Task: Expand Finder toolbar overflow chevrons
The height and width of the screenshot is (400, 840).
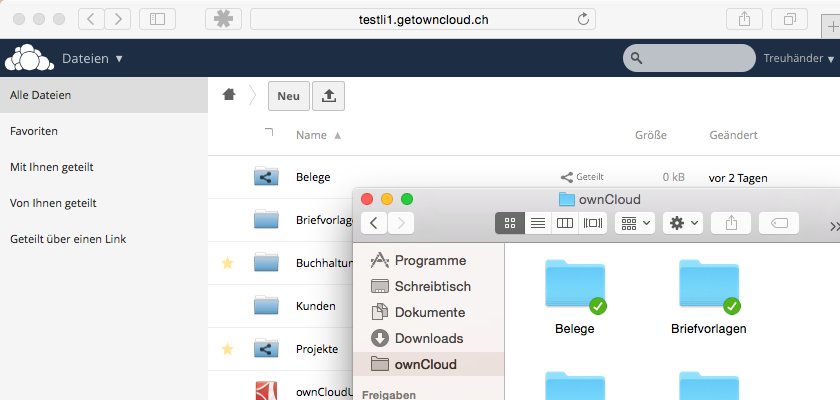Action: click(835, 226)
